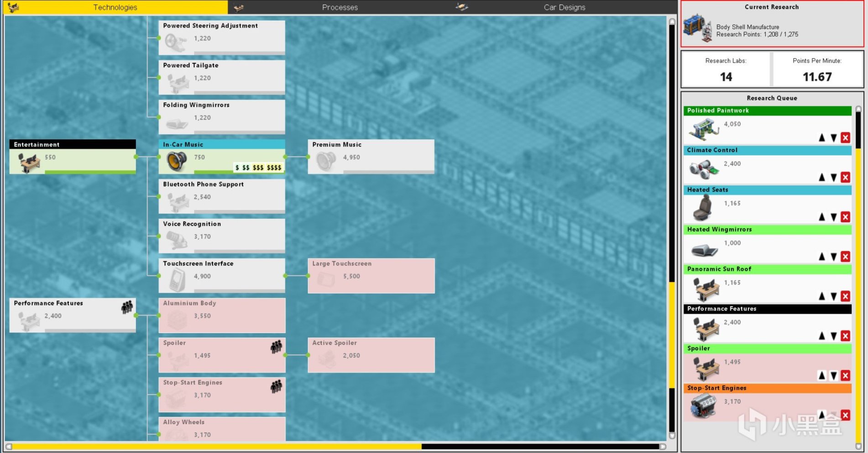Image resolution: width=868 pixels, height=453 pixels.
Task: Move queued Spoiler research down
Action: tap(834, 376)
